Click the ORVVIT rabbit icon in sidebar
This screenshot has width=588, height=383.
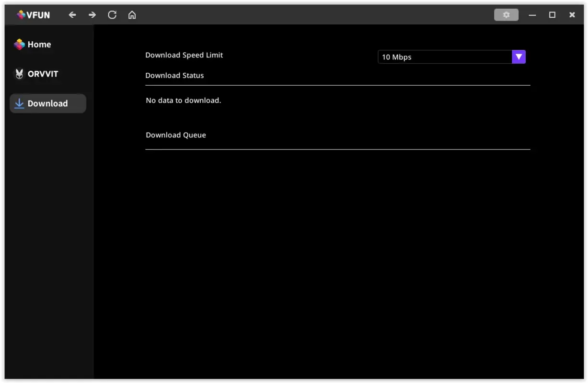[x=19, y=74]
